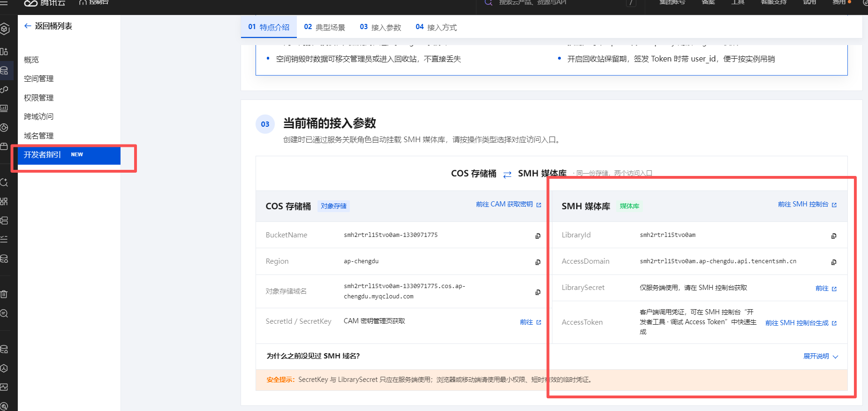Select the LibraryId value smh2rtrl15tvo0am
Viewport: 868px width, 411px height.
668,235
